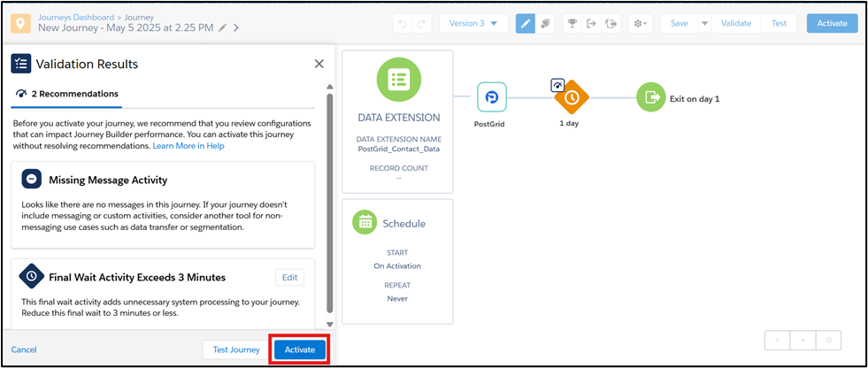
Task: Click the Journeys Dashboard breadcrumb link
Action: (x=76, y=17)
